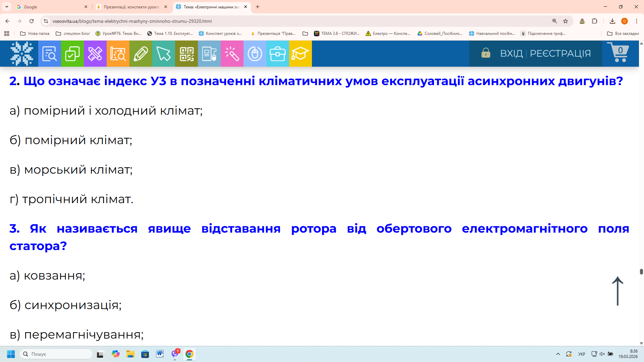Click the QR code icon
Viewport: 644px width, 362px height.
click(186, 54)
